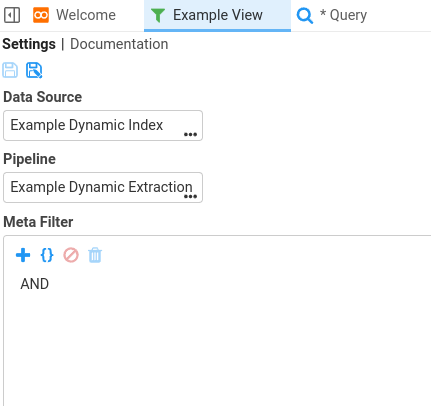This screenshot has width=431, height=406.
Task: Click the orange Stroom logo icon
Action: point(41,15)
